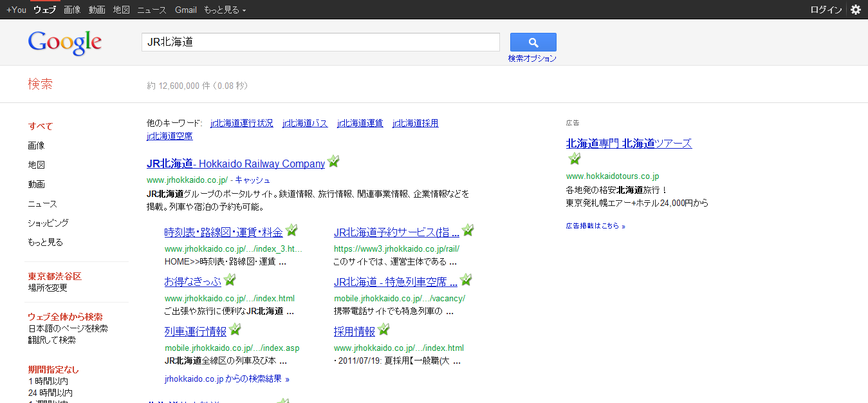The height and width of the screenshot is (403, 868).
Task: Select ショッピング in the left sidebar
Action: point(48,223)
